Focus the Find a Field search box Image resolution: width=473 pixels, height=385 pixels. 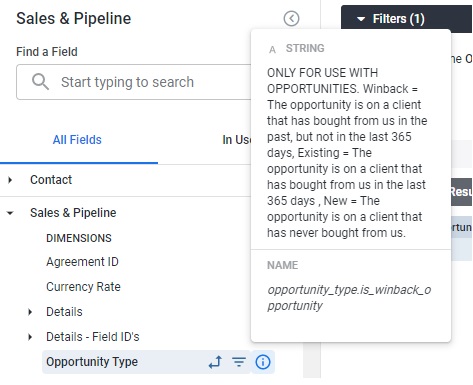pyautogui.click(x=133, y=82)
